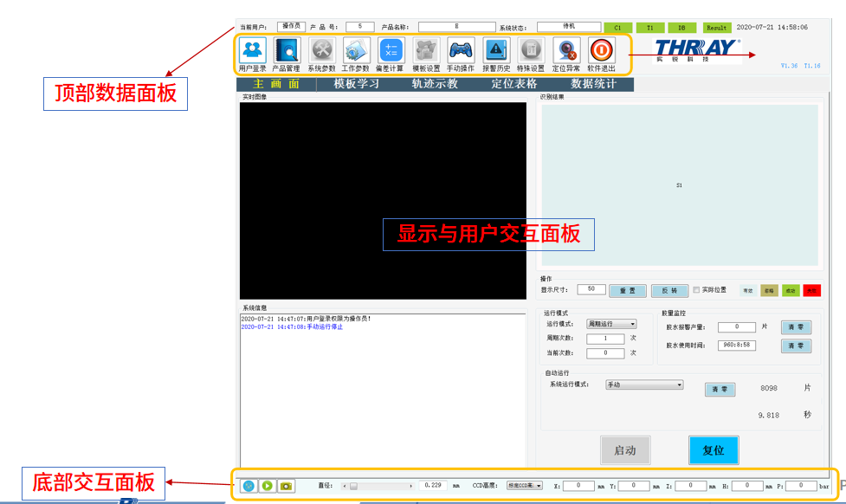Image resolution: width=846 pixels, height=504 pixels.
Task: Click the yellow camera icon in bottom bar
Action: point(286,486)
